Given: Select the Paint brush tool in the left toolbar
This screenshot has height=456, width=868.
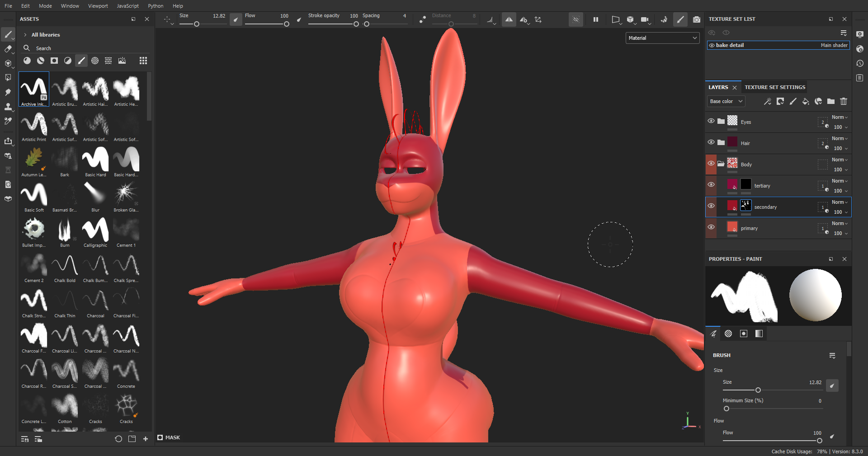Looking at the screenshot, I should tap(8, 34).
